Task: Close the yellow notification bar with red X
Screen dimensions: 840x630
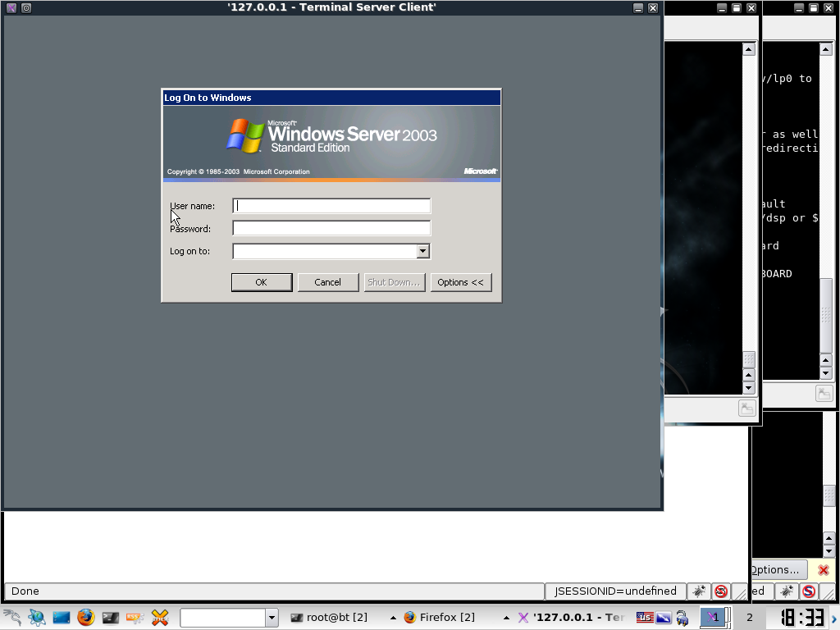Action: tap(824, 570)
